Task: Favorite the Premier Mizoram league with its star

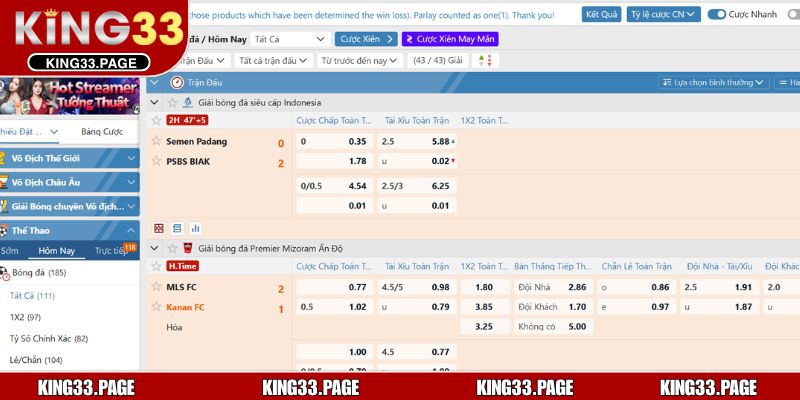Action: pyautogui.click(x=172, y=248)
